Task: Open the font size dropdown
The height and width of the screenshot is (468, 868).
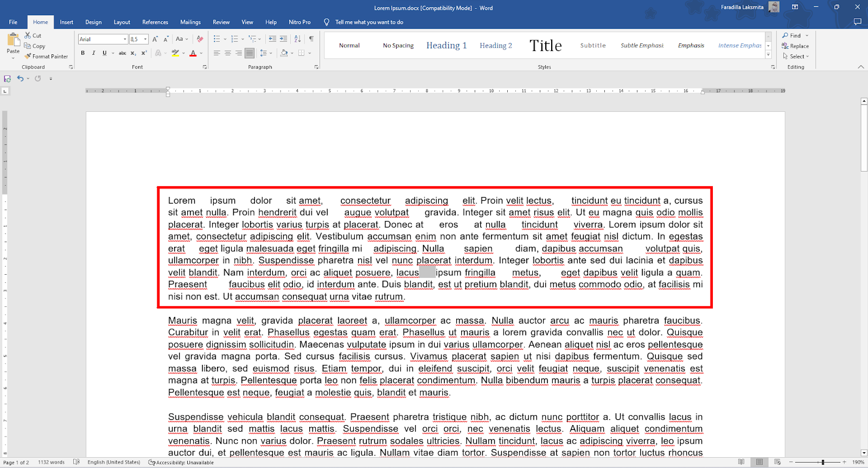Action: pyautogui.click(x=145, y=39)
